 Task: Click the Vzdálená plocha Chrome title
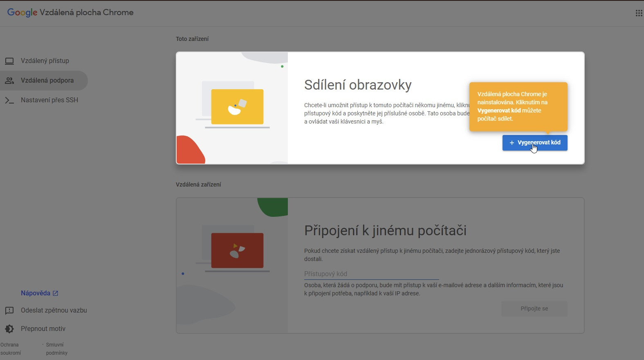tap(87, 13)
